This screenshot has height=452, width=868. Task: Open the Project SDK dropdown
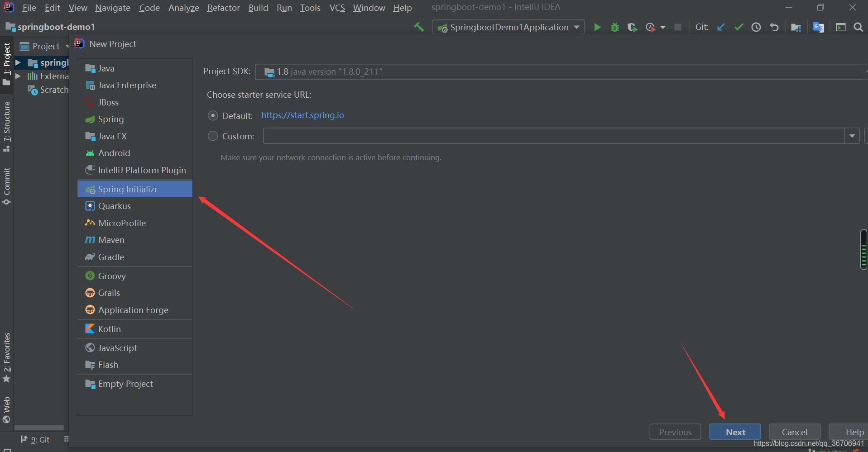point(561,72)
